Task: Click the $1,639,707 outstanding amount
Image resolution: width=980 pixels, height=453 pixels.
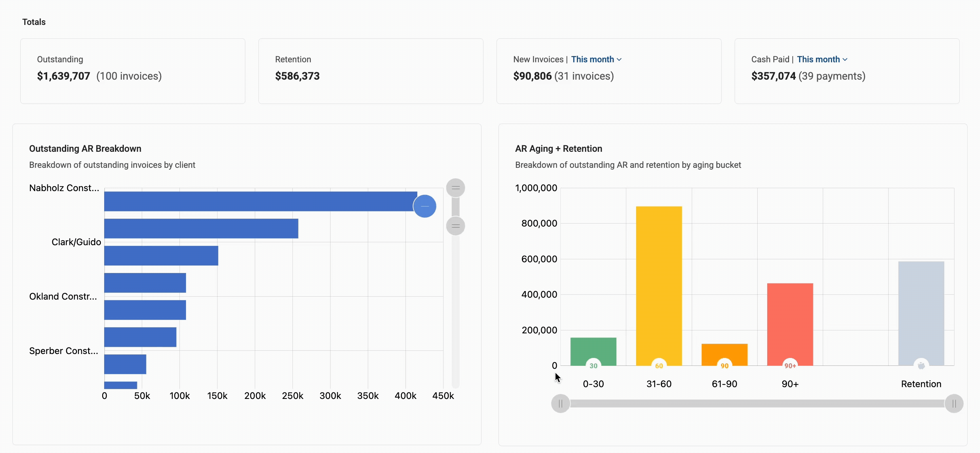Action: click(64, 76)
